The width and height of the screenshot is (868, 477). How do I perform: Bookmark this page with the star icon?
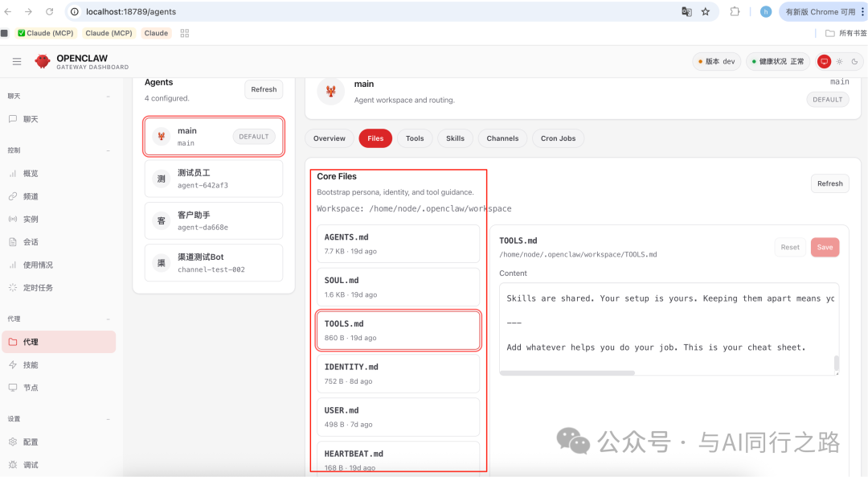pos(706,12)
